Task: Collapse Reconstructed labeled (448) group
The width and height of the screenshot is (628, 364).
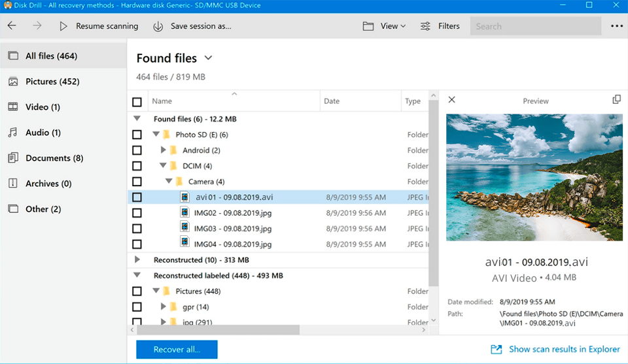Action: [x=137, y=275]
